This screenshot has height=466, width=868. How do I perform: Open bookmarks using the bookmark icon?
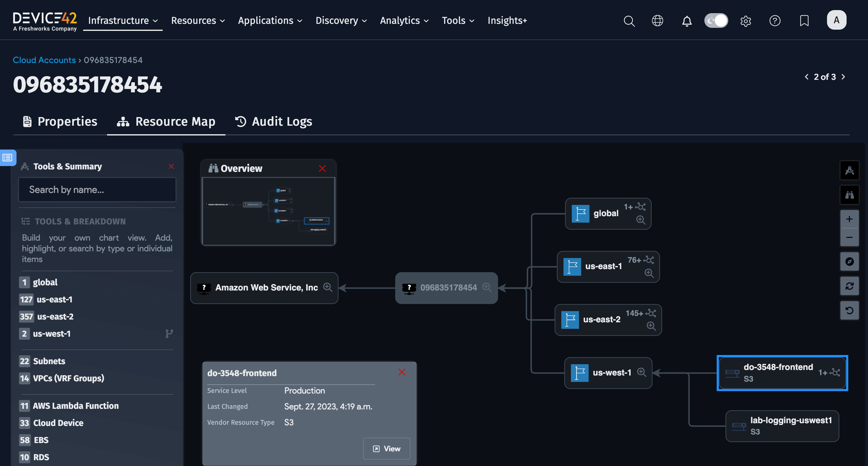click(x=804, y=20)
